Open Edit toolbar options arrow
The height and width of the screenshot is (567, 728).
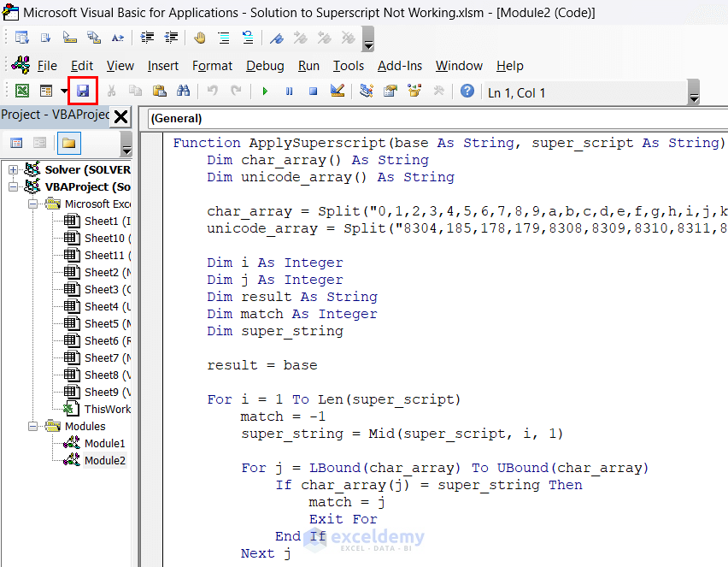[x=368, y=38]
